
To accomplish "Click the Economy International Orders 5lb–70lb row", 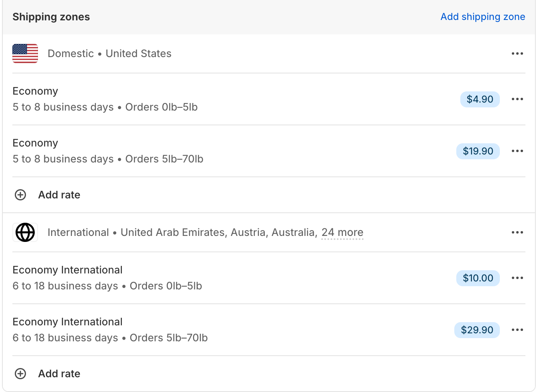I will [x=110, y=330].
